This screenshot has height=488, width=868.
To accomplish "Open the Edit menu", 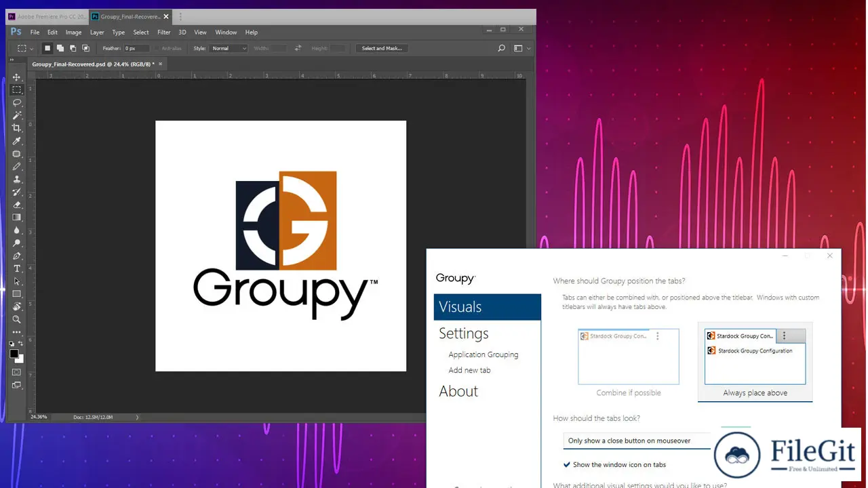I will [x=52, y=32].
